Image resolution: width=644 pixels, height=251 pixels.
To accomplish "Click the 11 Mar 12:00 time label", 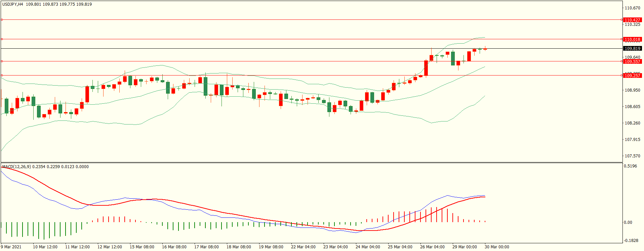I will (77, 247).
